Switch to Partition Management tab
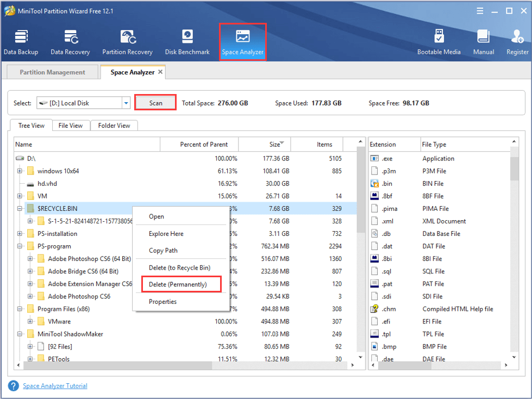The width and height of the screenshot is (532, 399). [x=52, y=72]
